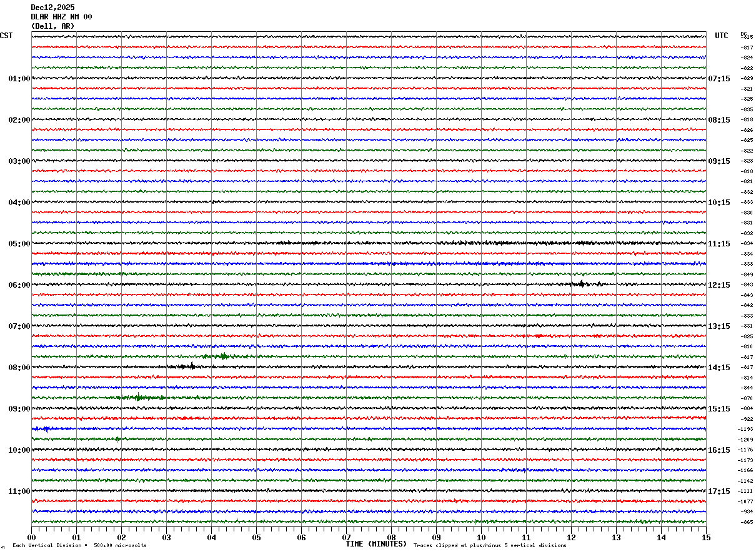The width and height of the screenshot is (756, 554).
Task: Click minute tick label 15 on time axis
Action: point(706,537)
